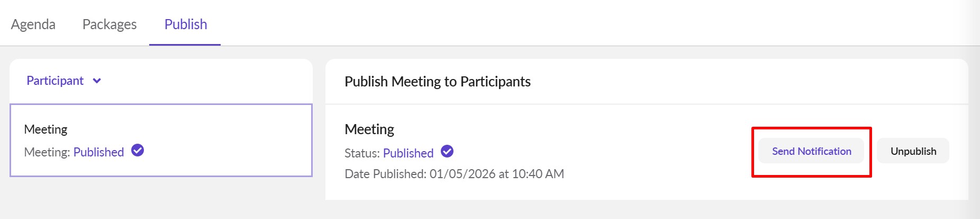
Task: Open the Participant dropdown label
Action: (x=55, y=81)
